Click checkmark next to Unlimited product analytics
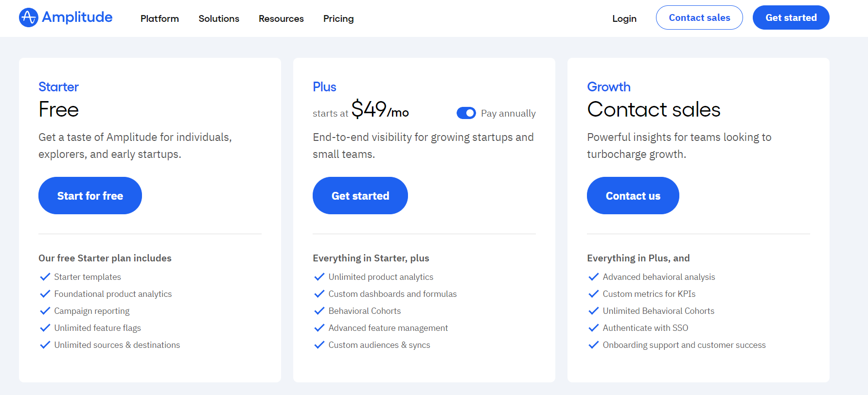 319,277
